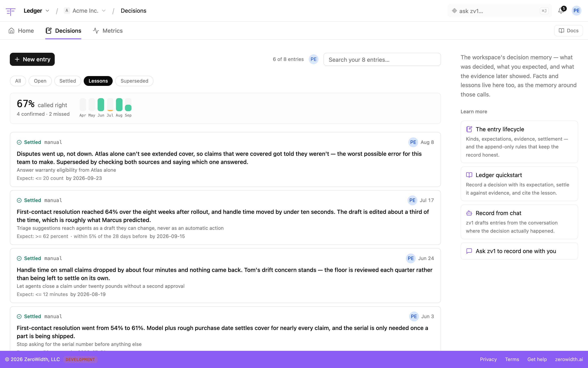Click the zv1 diamond icon

(454, 11)
